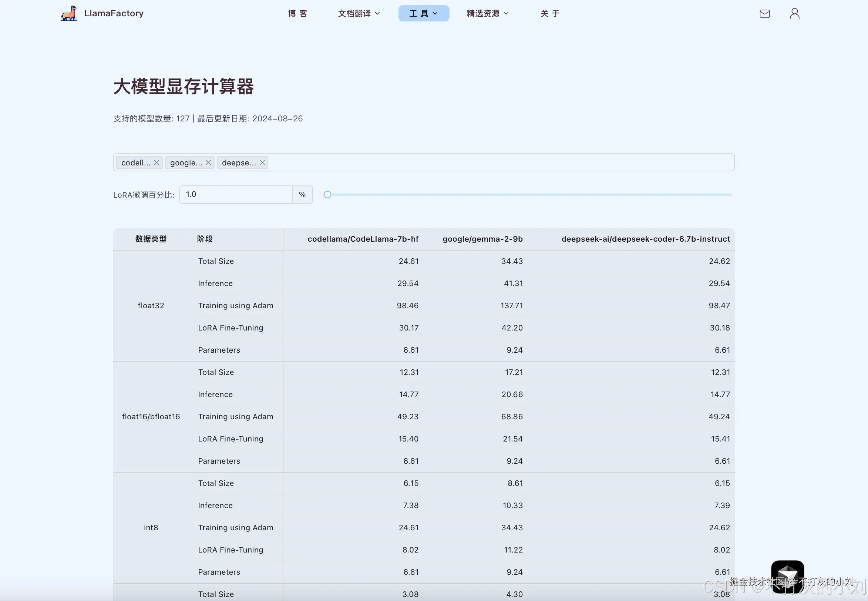The width and height of the screenshot is (868, 601).
Task: Remove the deepse... model tag
Action: tap(262, 163)
